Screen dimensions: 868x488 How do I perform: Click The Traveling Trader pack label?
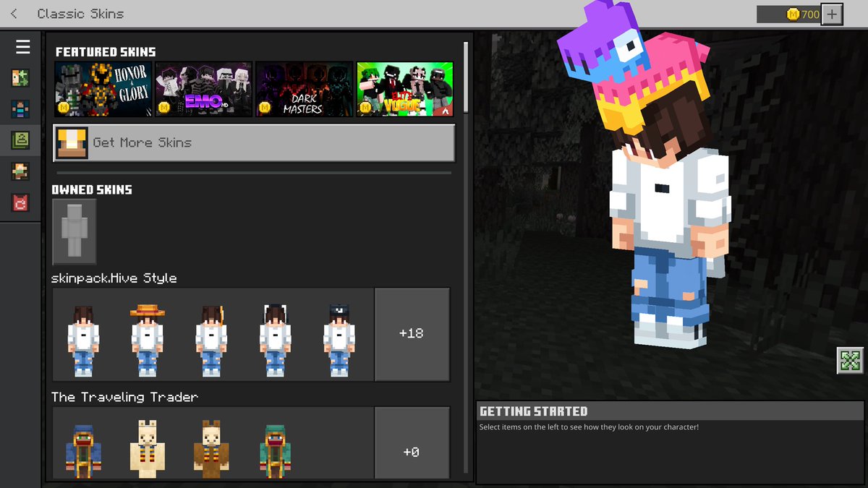tap(124, 397)
